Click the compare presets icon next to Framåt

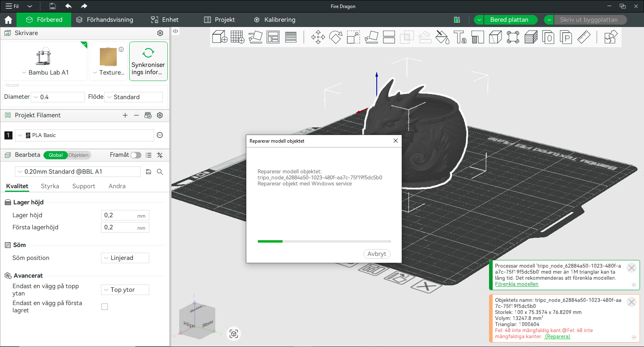tap(160, 155)
